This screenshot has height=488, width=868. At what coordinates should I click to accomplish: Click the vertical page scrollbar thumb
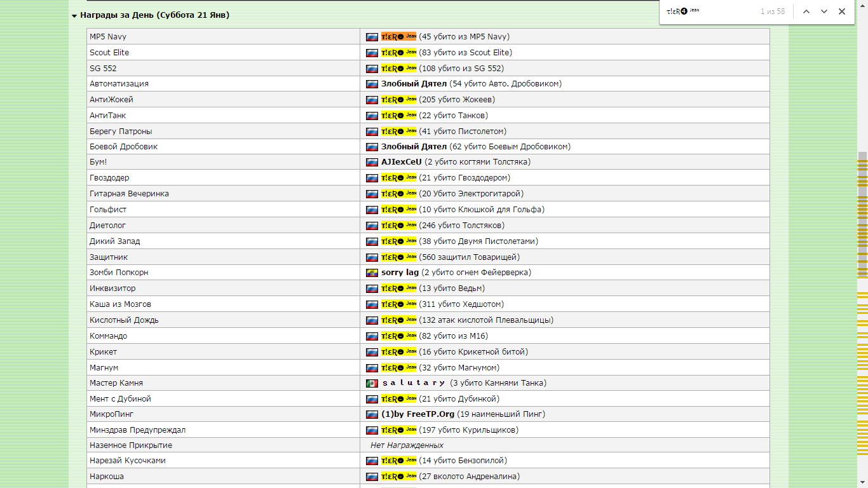point(862,175)
